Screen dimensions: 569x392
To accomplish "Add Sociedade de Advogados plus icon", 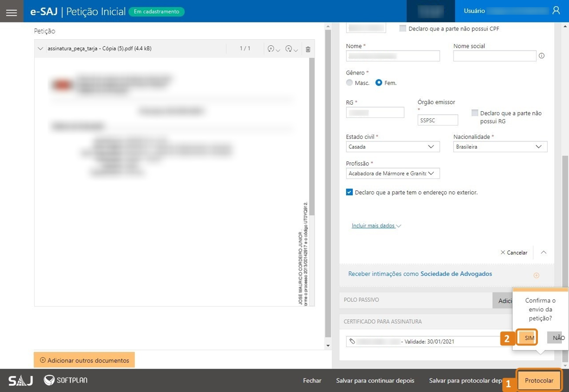I will point(536,275).
